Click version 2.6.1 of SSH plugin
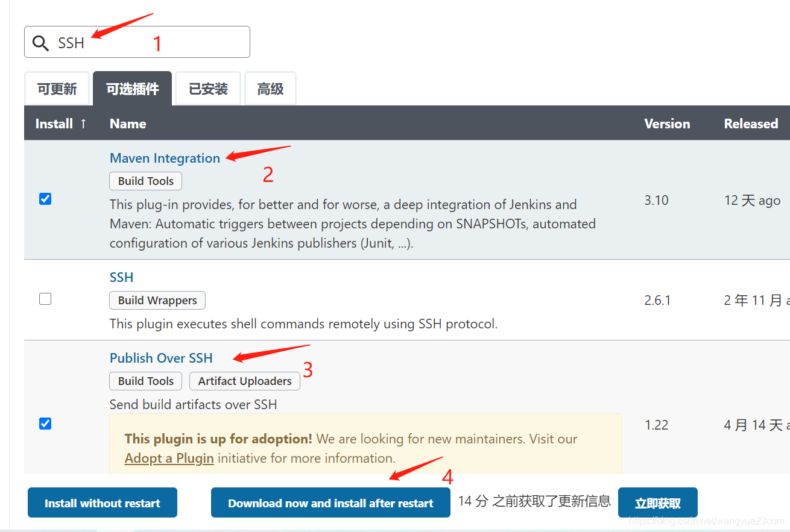The image size is (790, 532). tap(657, 300)
